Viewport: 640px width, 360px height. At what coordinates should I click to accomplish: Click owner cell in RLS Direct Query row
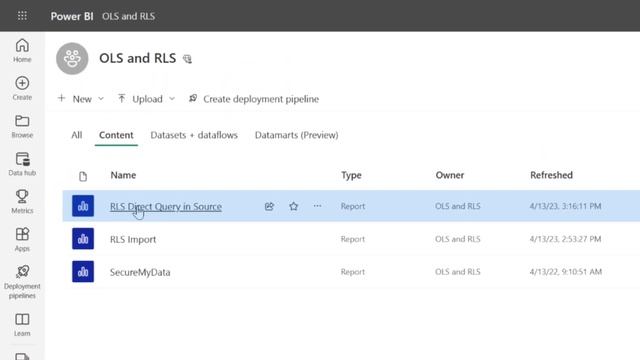click(458, 206)
